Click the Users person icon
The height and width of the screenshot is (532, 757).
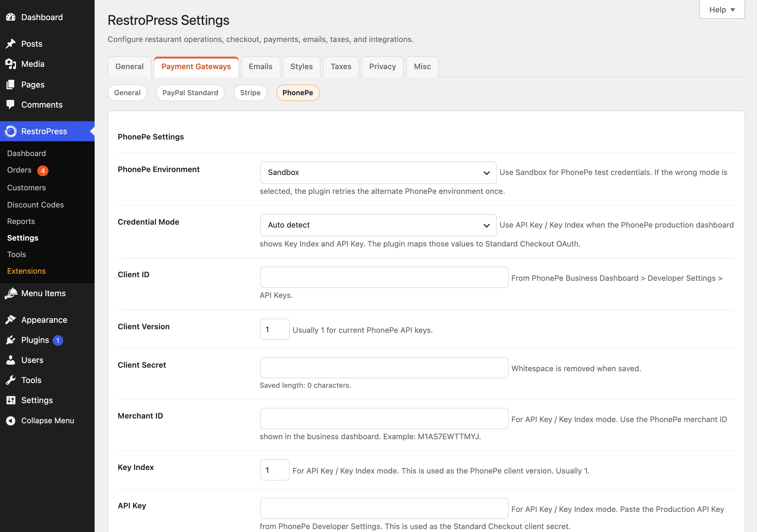[x=11, y=360]
